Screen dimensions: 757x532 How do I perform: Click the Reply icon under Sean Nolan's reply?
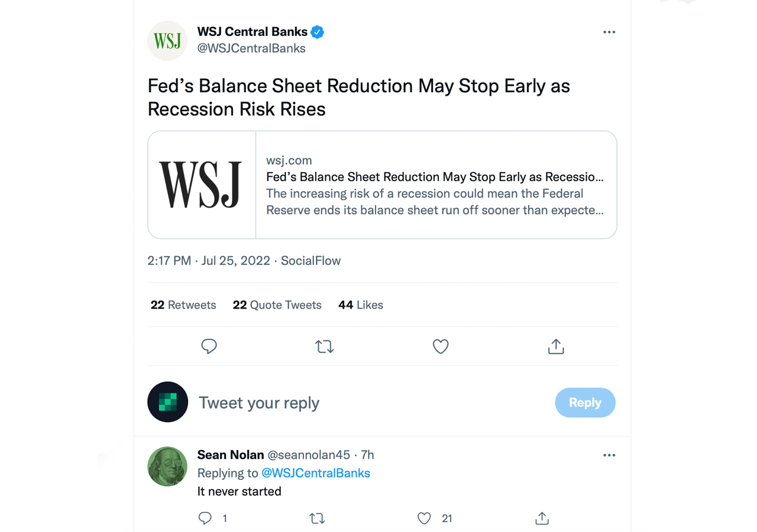click(203, 518)
